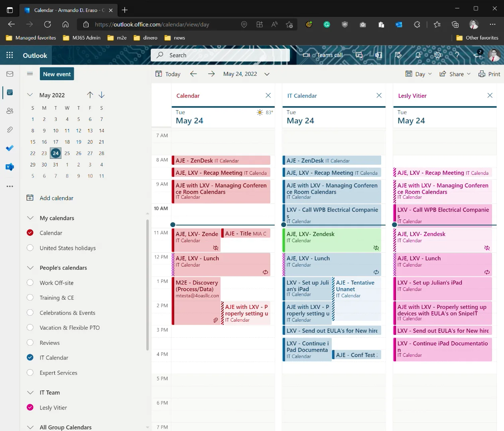
Task: Collapse People's calendars group
Action: pyautogui.click(x=30, y=268)
